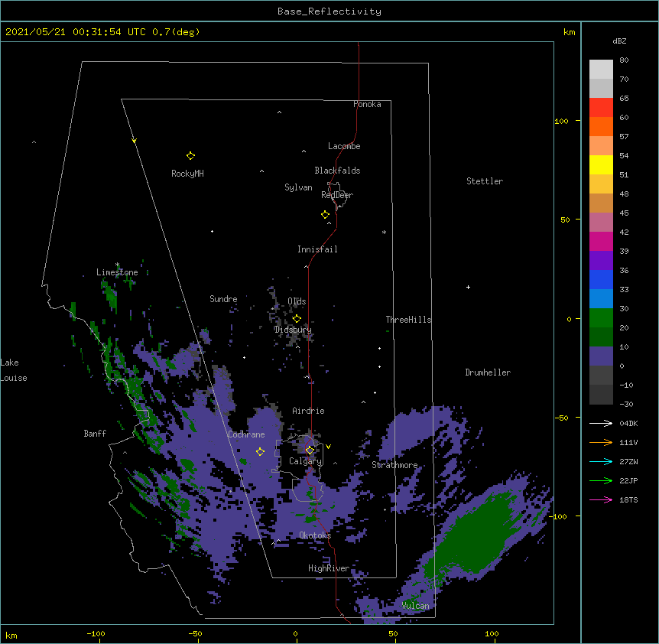
Task: Click the Stettler label
Action: click(485, 181)
